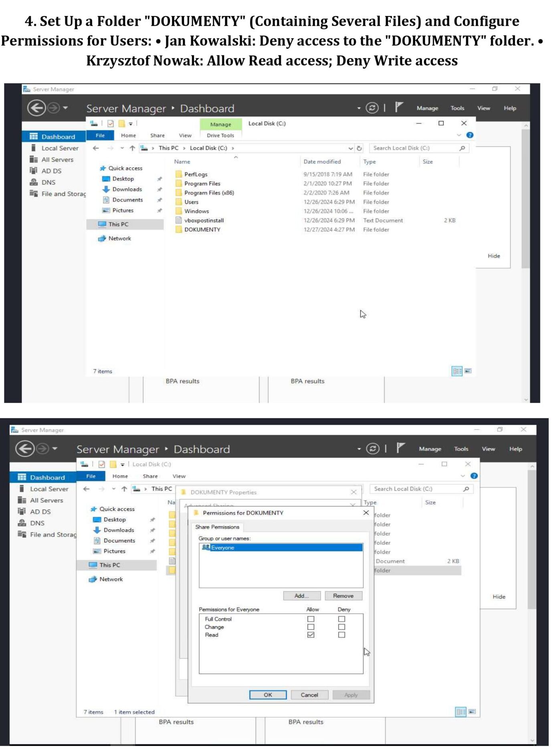The image size is (556, 756).
Task: Close the Permissions for DOKUMENTY dialog
Action: pyautogui.click(x=366, y=513)
